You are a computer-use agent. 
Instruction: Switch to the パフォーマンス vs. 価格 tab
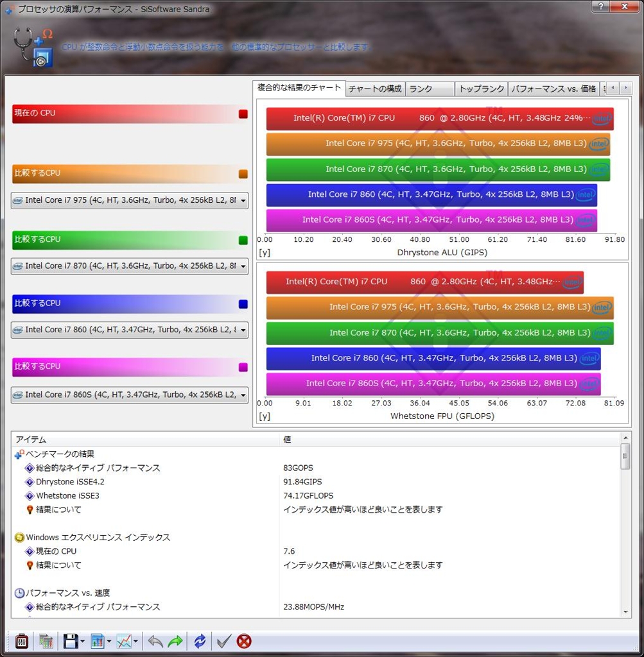pyautogui.click(x=553, y=89)
